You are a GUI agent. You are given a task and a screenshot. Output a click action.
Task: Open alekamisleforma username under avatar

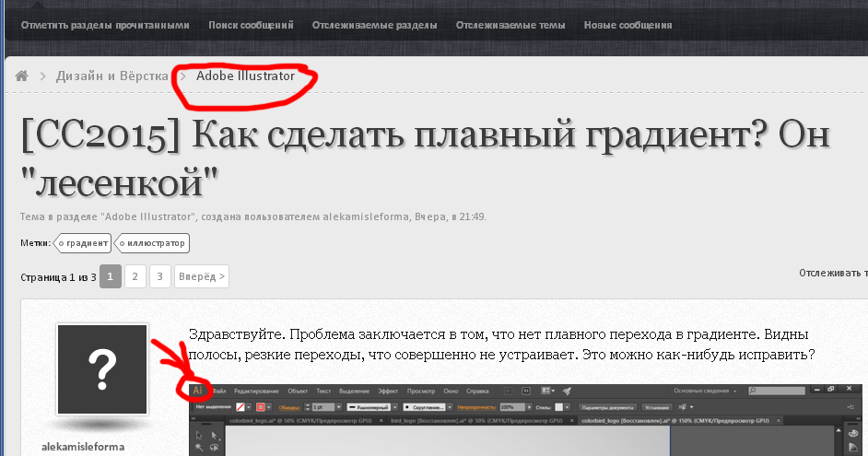click(x=83, y=447)
